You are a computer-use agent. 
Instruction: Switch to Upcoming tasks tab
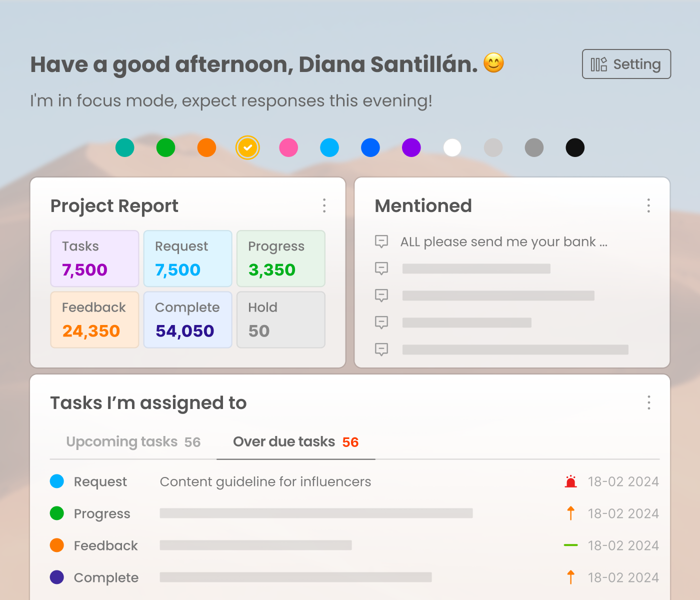click(x=133, y=442)
